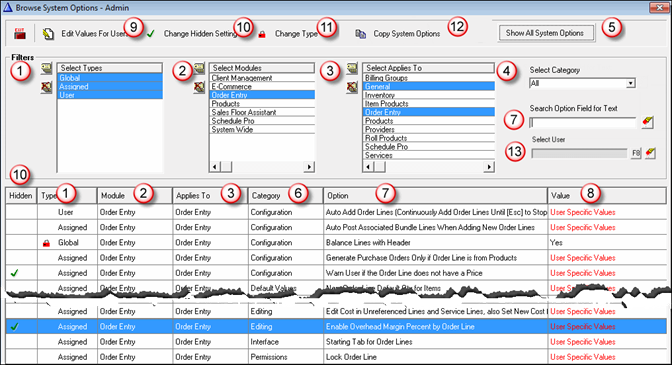Click hidden checkmark in Warn User row
Image resolution: width=672 pixels, height=365 pixels.
tap(15, 273)
